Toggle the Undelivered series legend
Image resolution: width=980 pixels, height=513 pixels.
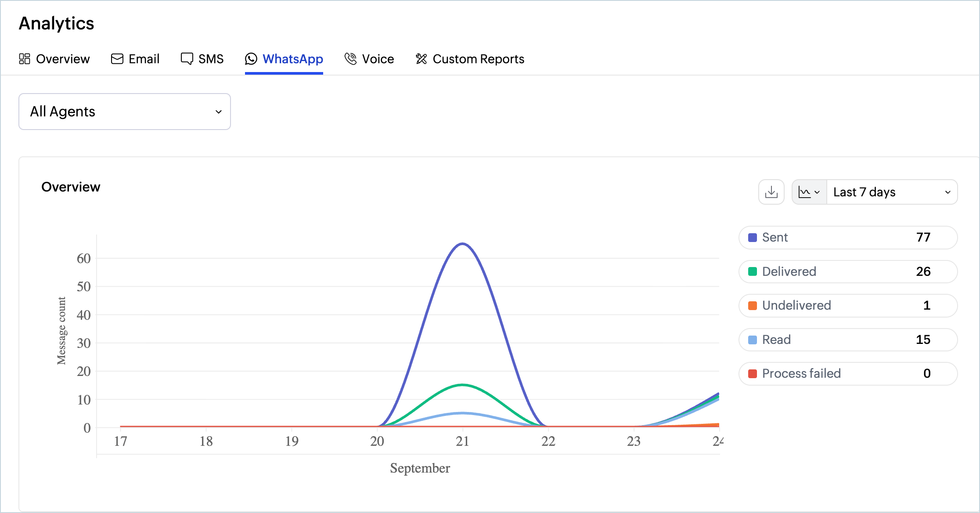tap(848, 306)
